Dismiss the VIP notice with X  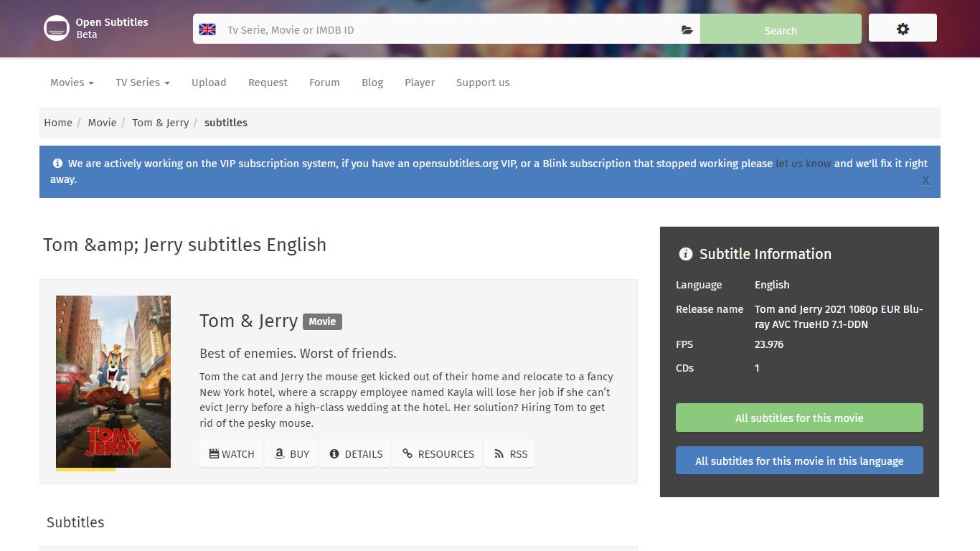[x=925, y=181]
